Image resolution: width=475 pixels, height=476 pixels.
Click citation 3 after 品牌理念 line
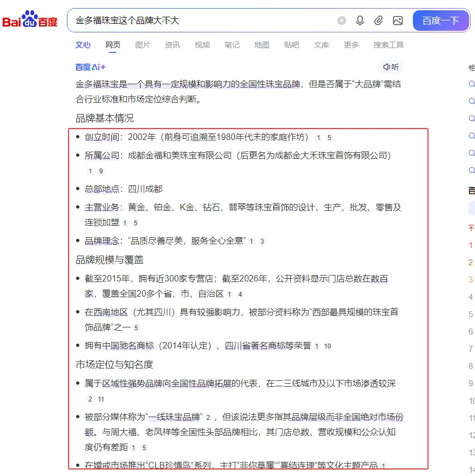[262, 242]
